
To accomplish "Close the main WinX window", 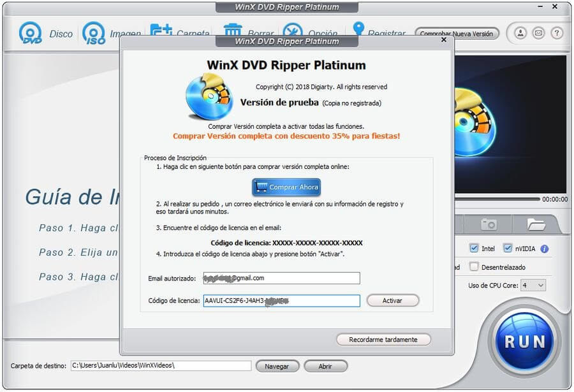I will [x=555, y=6].
